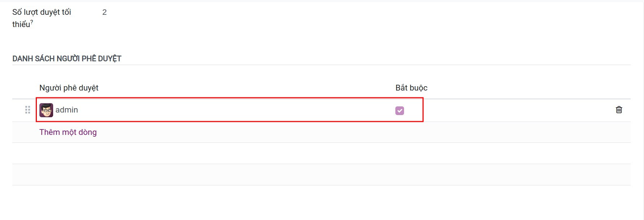The width and height of the screenshot is (644, 220).
Task: Click the drag handle on admin row
Action: coord(27,110)
